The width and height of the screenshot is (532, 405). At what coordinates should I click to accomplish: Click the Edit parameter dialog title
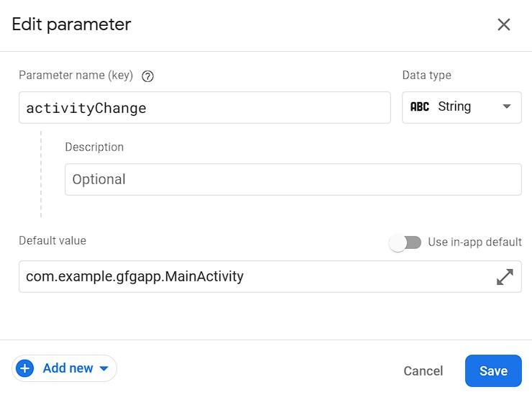click(71, 24)
